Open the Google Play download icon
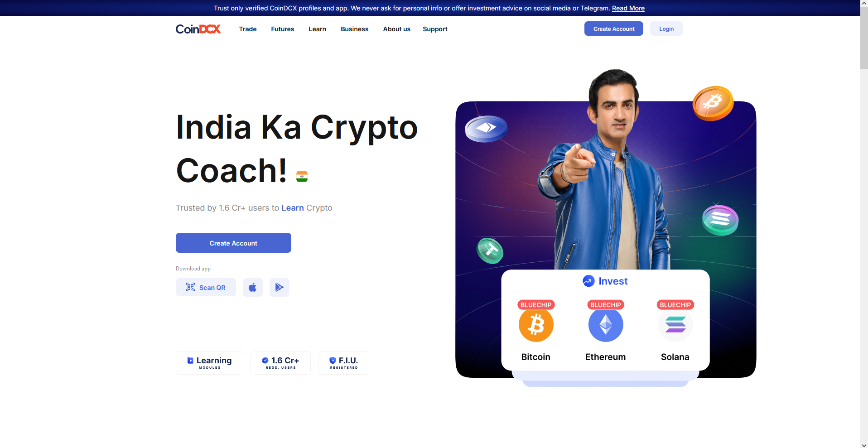The image size is (868, 448). (x=280, y=287)
